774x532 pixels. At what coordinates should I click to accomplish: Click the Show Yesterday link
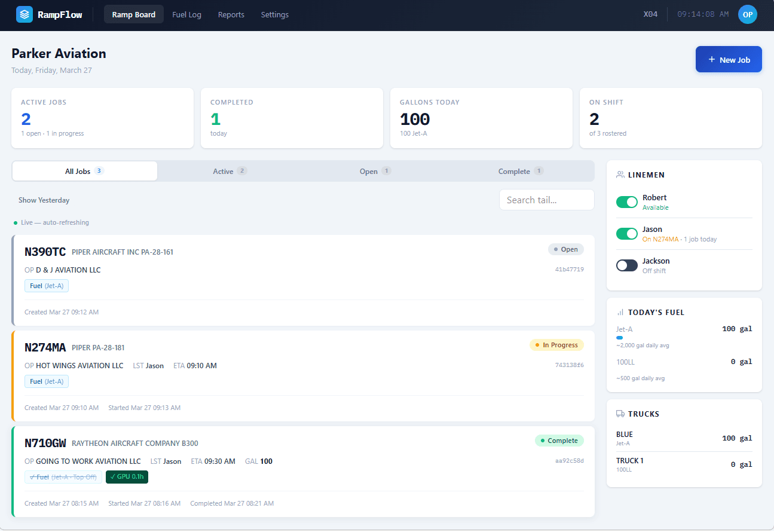44,200
